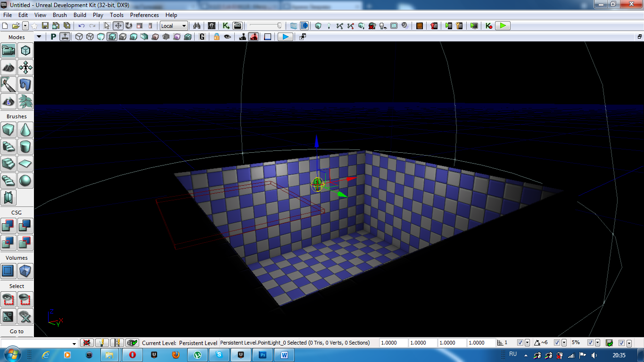
Task: Click CSG Intersect icon
Action: pos(8,243)
